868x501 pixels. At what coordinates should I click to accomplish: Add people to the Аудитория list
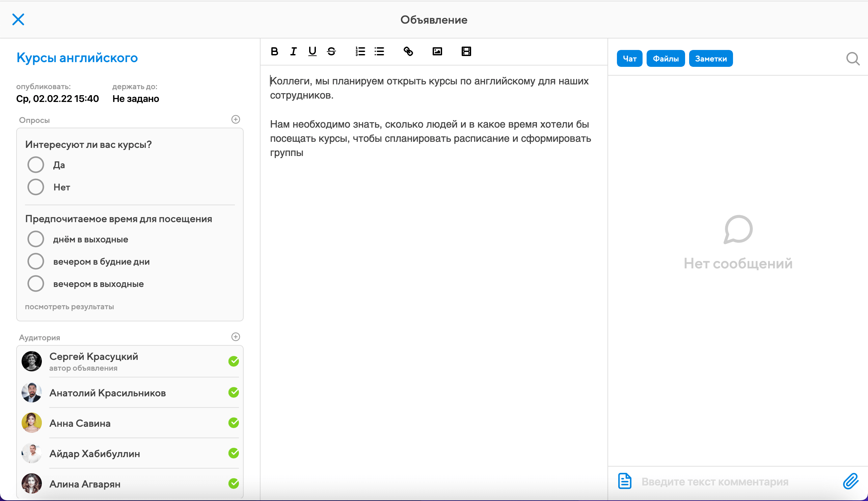[236, 337]
